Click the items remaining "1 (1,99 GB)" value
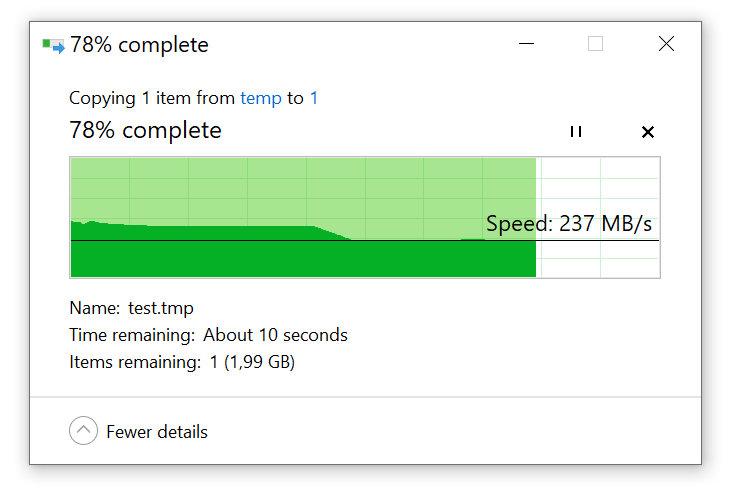Image resolution: width=736 pixels, height=501 pixels. point(252,362)
